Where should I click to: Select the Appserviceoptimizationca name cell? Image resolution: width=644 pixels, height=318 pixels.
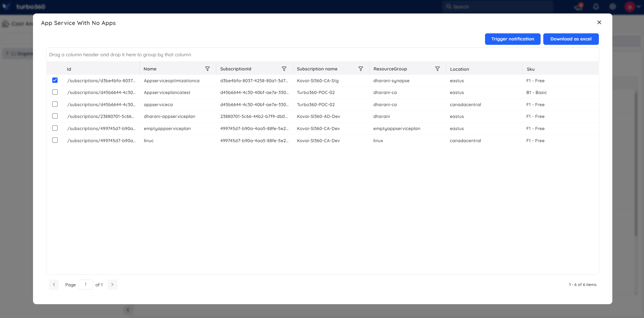pyautogui.click(x=171, y=81)
